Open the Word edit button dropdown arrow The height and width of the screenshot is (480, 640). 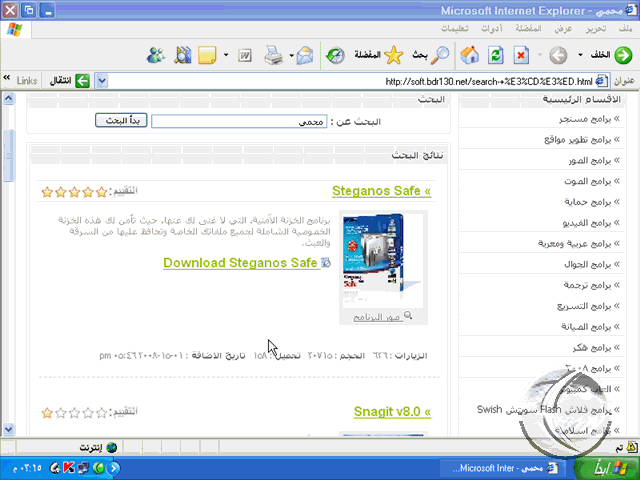(226, 55)
